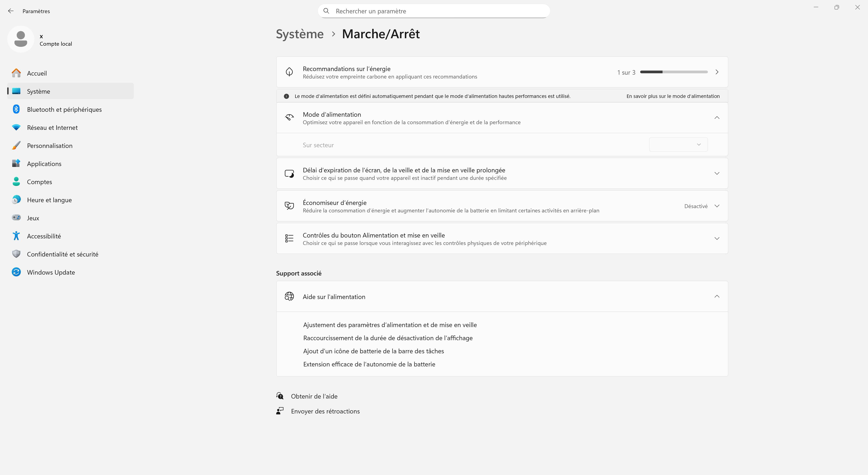Collapse the Mode d'alimentation section
The image size is (868, 475).
coord(717,118)
